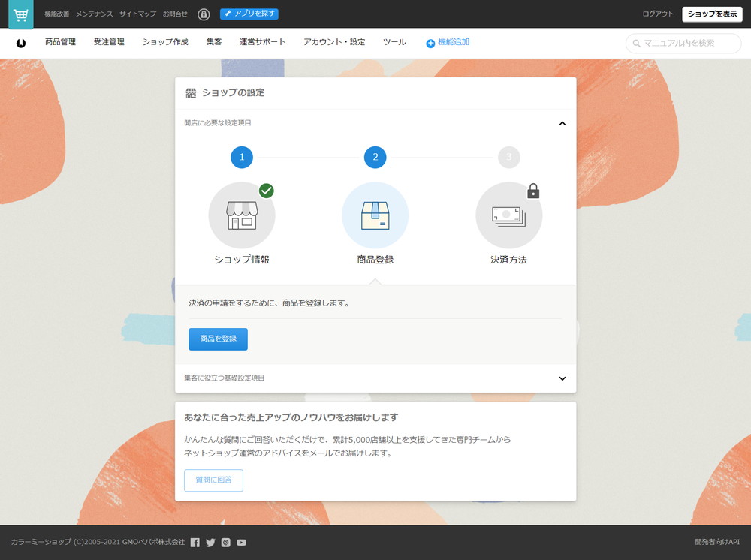The height and width of the screenshot is (560, 751).
Task: Open the Facebook icon in footer
Action: (x=195, y=542)
